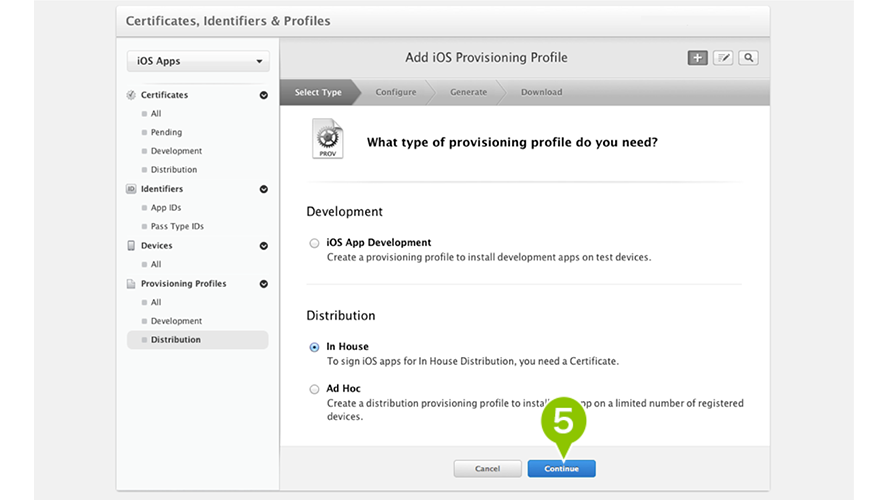
Task: Collapse the Certificates section arrow
Action: (264, 95)
